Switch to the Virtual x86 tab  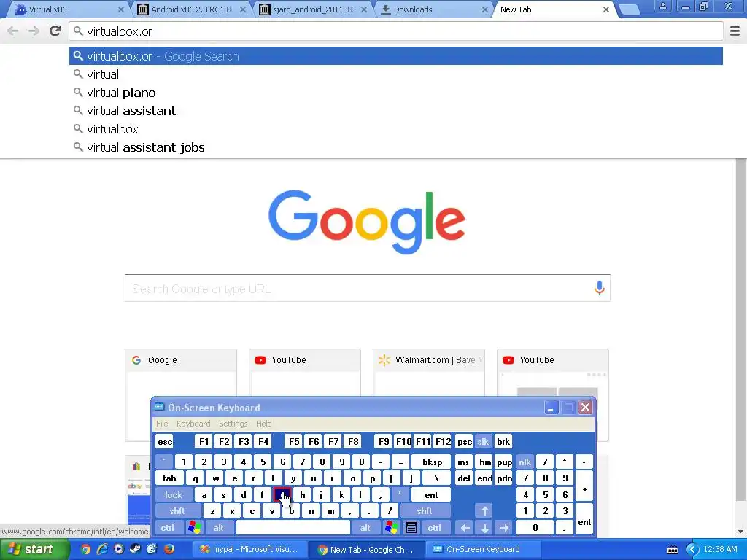[x=66, y=9]
